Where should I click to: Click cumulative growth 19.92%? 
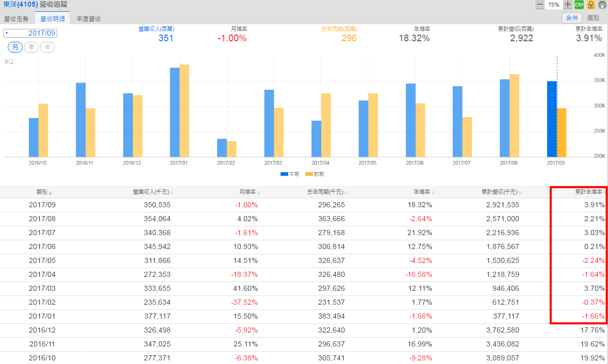(592, 358)
